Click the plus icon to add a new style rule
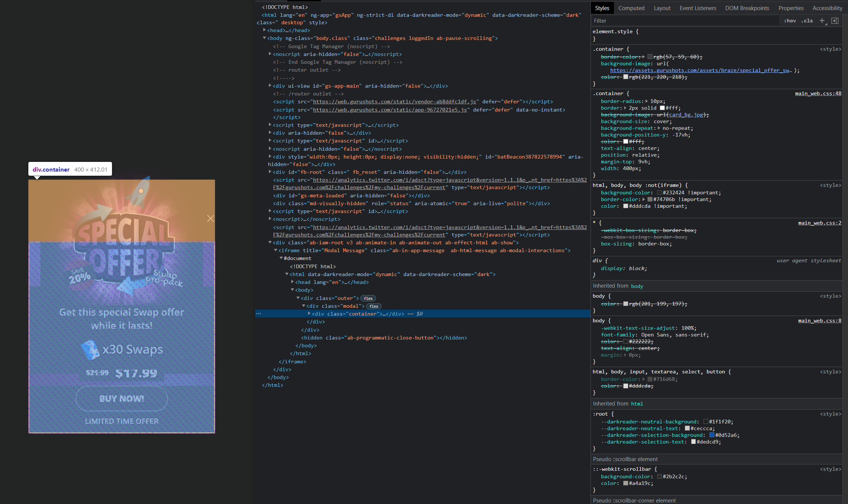This screenshot has height=504, width=848. point(822,21)
